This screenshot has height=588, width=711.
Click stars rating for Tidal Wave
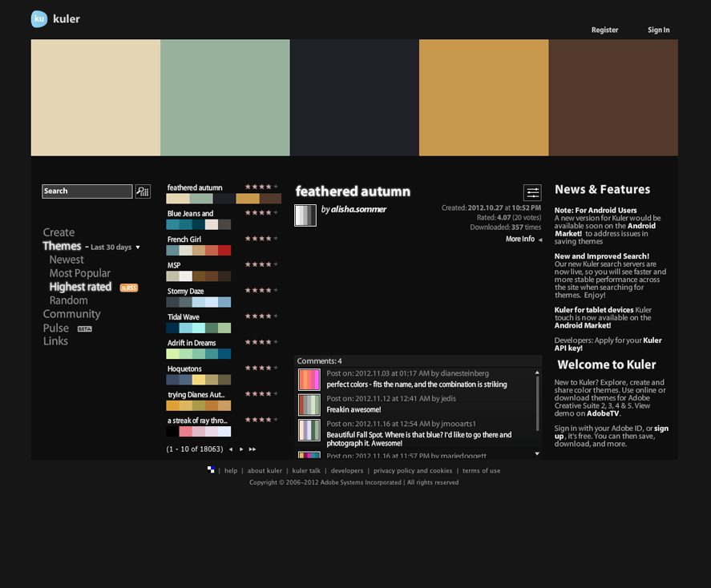261,316
